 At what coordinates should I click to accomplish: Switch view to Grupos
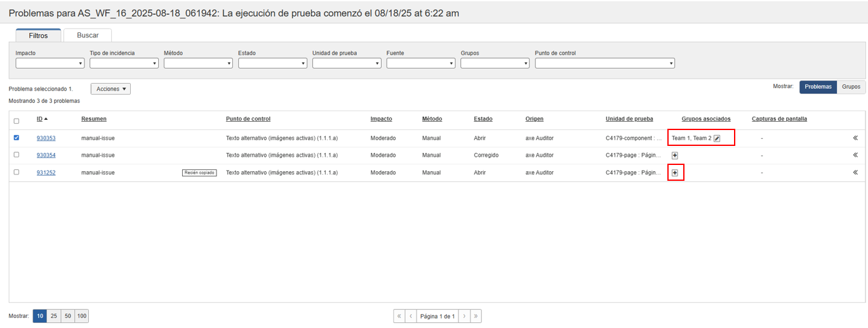(x=851, y=87)
